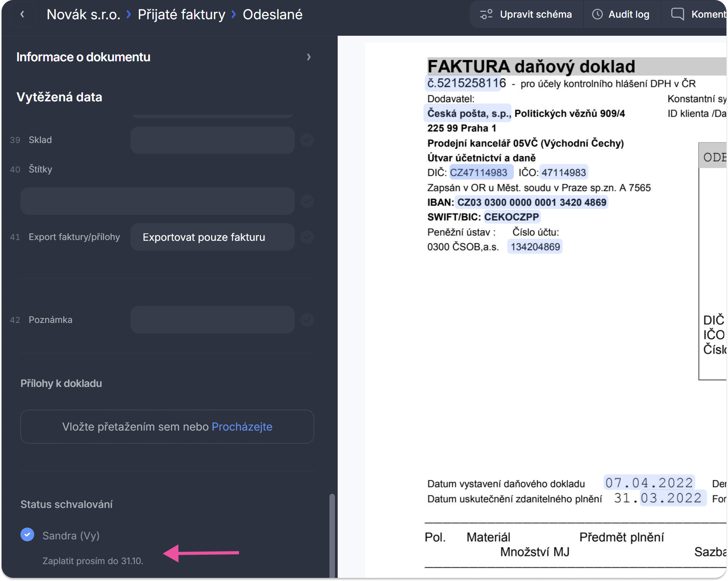Click the back arrow button
The width and height of the screenshot is (728, 581).
22,15
